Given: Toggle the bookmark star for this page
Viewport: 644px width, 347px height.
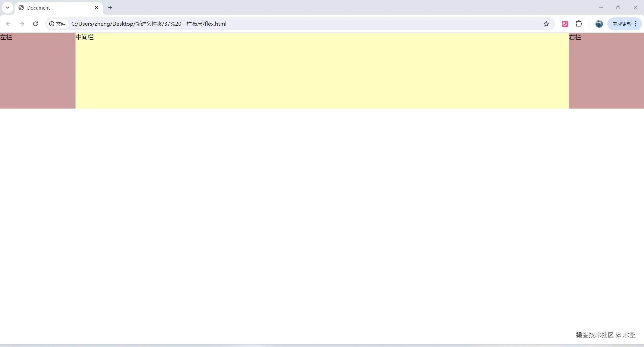Looking at the screenshot, I should 546,23.
